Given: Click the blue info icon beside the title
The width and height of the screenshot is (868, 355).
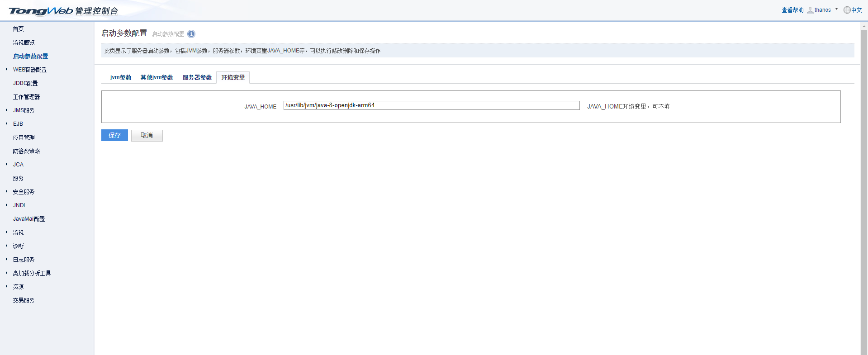Looking at the screenshot, I should (x=191, y=34).
